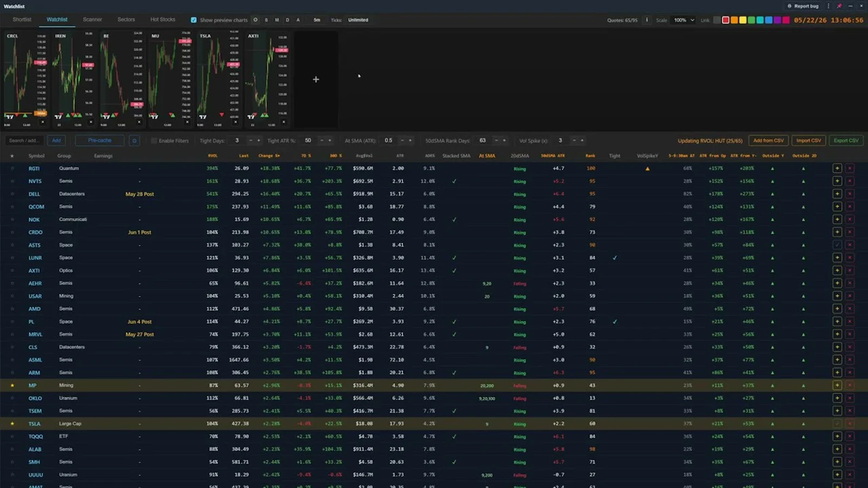Decrease the Tight ATR % value

pyautogui.click(x=322, y=140)
